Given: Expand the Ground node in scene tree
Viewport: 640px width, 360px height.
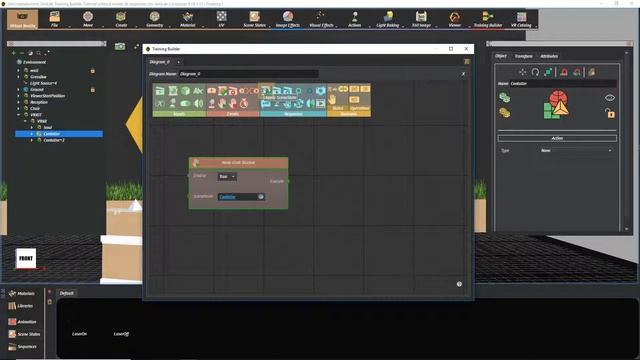Looking at the screenshot, I should (18, 89).
